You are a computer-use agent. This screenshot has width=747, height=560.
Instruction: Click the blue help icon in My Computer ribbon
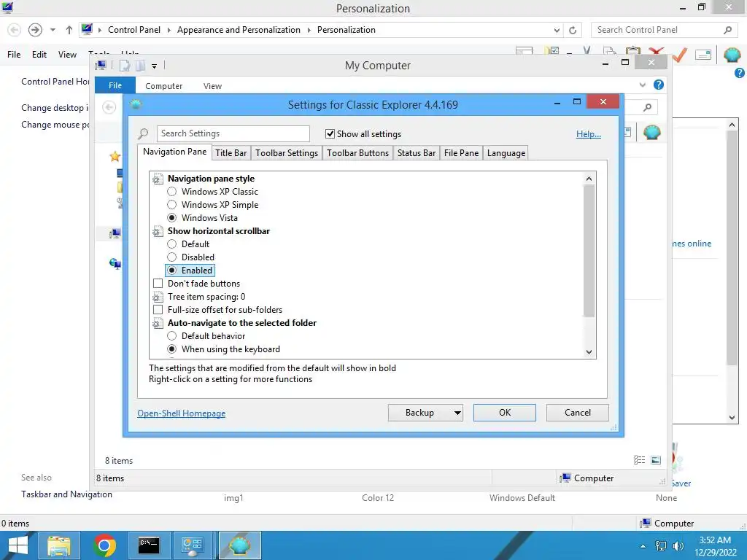tap(659, 85)
